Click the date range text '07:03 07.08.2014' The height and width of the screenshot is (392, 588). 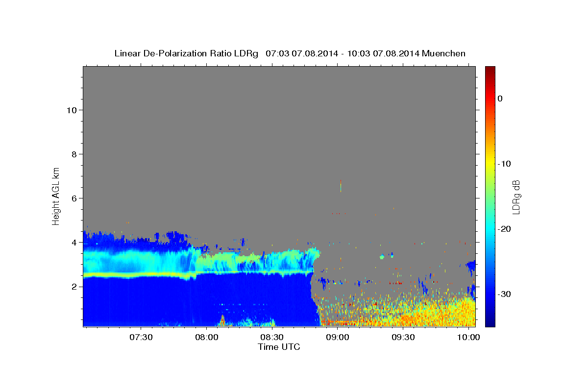point(302,53)
